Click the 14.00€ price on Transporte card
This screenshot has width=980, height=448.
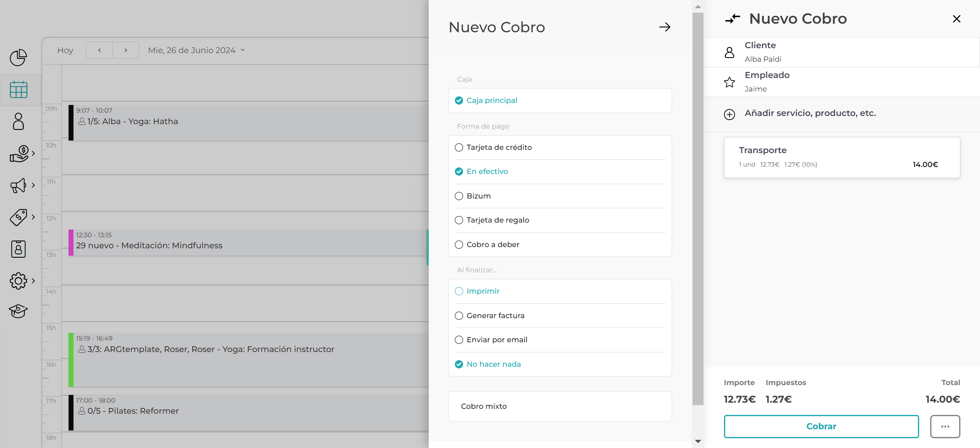[x=925, y=165]
